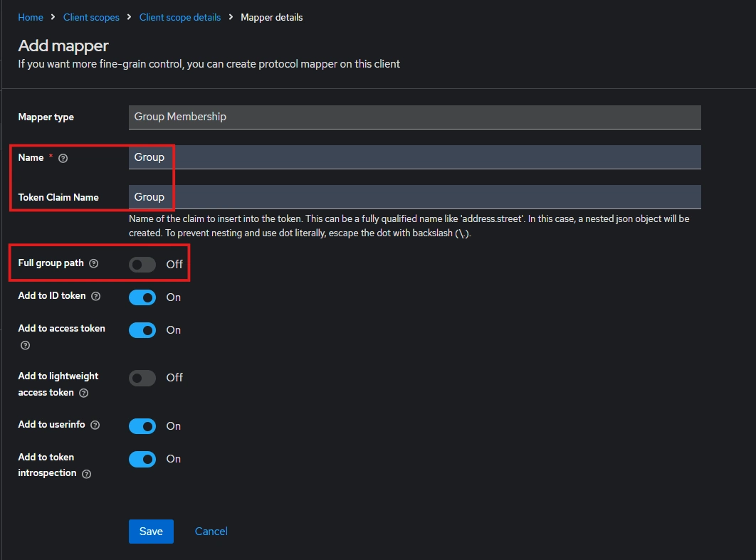Enable the Full group path switch

pos(142,265)
